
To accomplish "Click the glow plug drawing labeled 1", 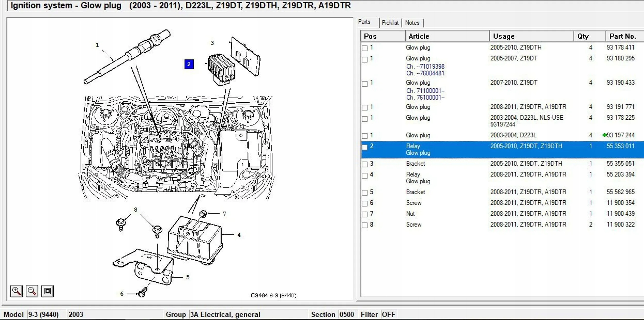I will click(127, 57).
